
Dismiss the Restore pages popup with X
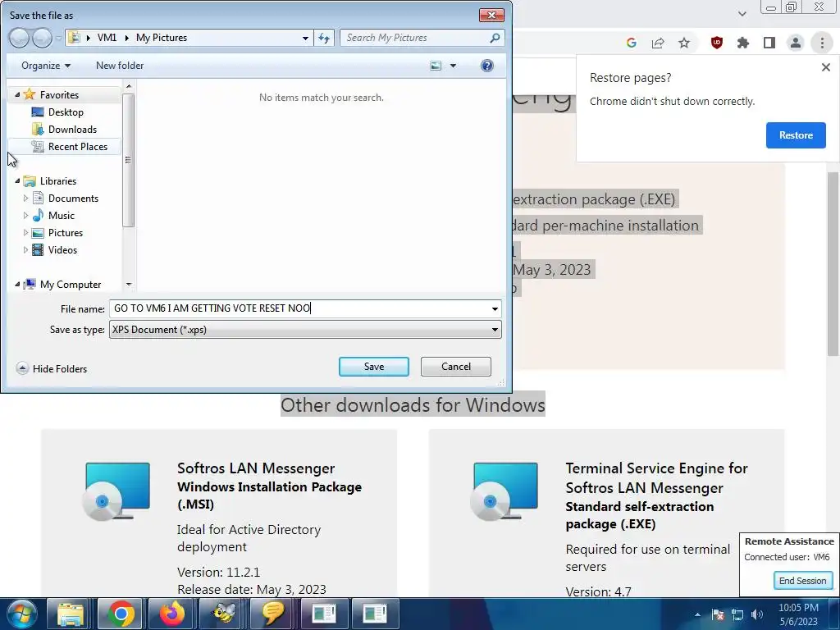tap(825, 67)
